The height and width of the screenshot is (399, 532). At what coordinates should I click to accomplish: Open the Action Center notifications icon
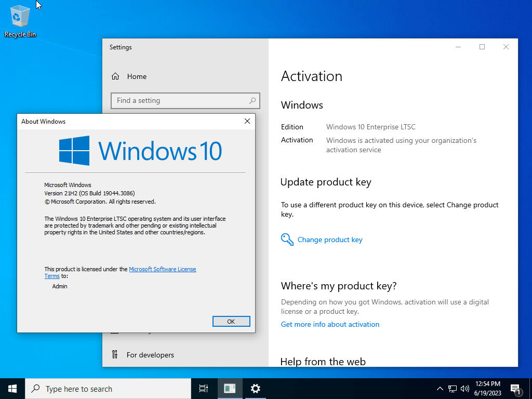515,389
